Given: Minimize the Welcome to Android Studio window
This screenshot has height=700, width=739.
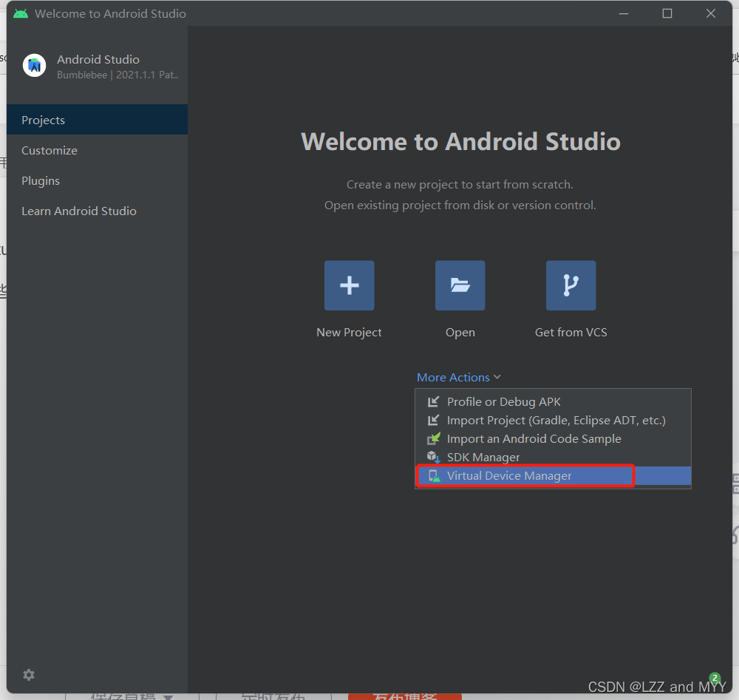Looking at the screenshot, I should pos(624,13).
